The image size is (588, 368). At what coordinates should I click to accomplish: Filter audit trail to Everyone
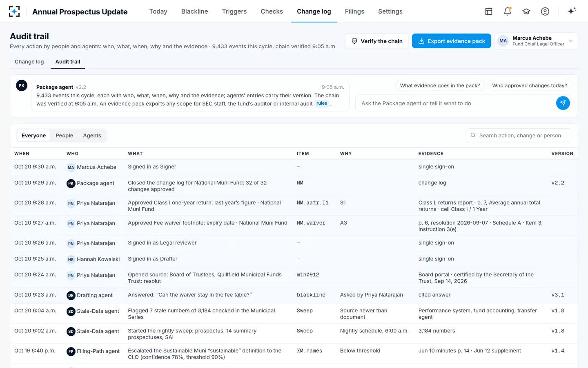click(33, 135)
